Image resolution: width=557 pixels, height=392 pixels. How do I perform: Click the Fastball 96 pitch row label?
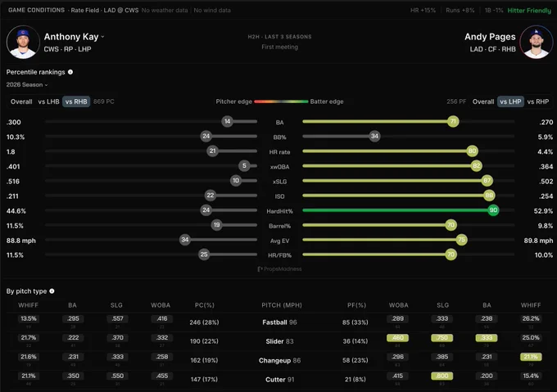pos(279,322)
